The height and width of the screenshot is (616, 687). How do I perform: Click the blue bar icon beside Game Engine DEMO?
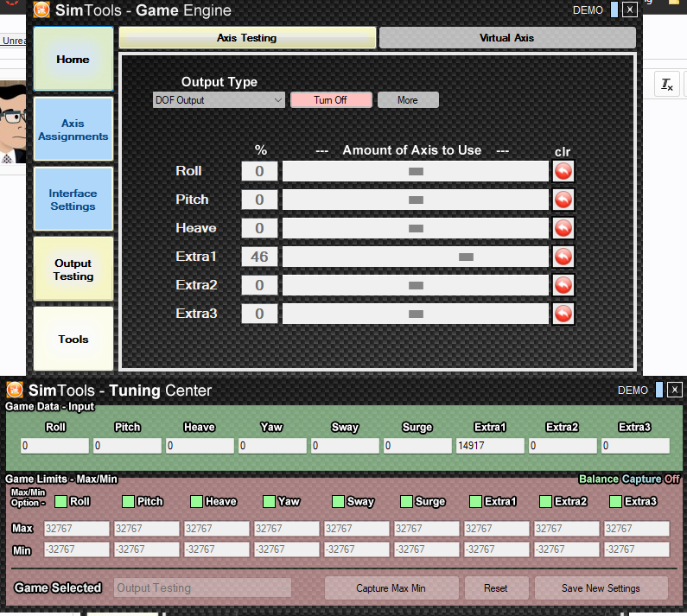pos(614,10)
